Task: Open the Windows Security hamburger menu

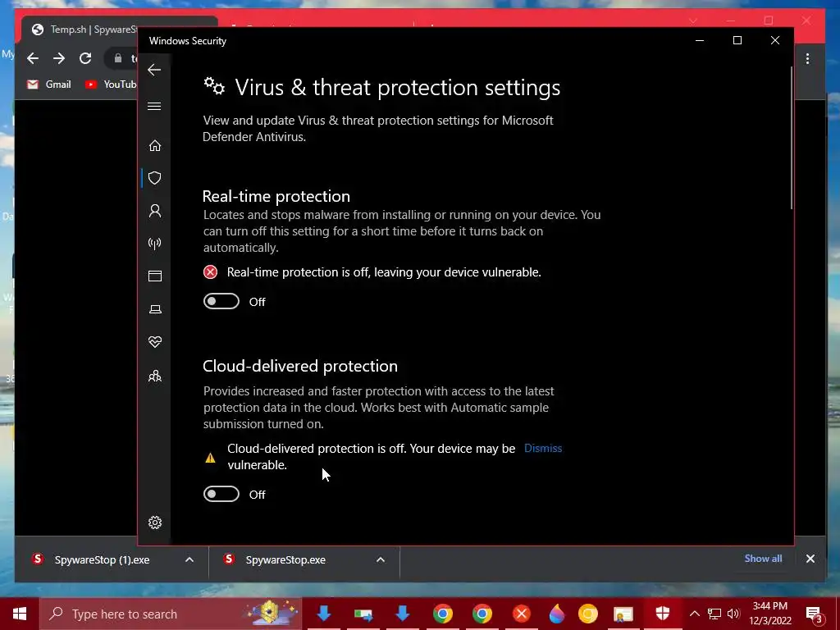Action: (154, 106)
